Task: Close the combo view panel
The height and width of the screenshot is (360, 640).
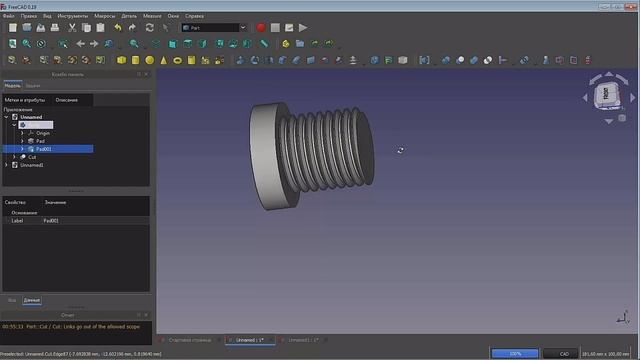Action: click(x=146, y=74)
